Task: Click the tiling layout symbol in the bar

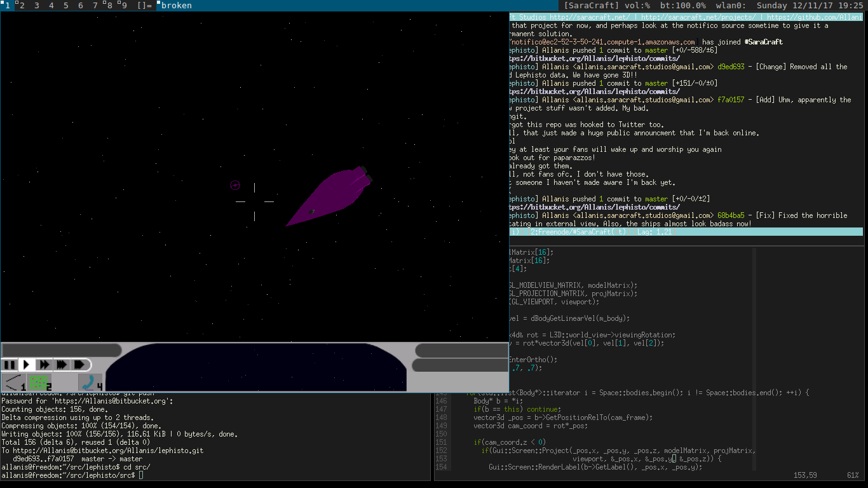Action: point(144,6)
